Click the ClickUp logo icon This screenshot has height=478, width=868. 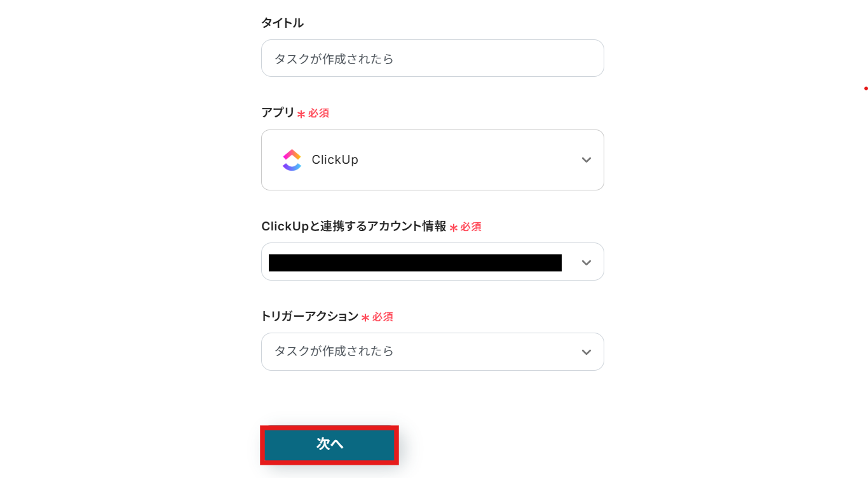coord(292,160)
